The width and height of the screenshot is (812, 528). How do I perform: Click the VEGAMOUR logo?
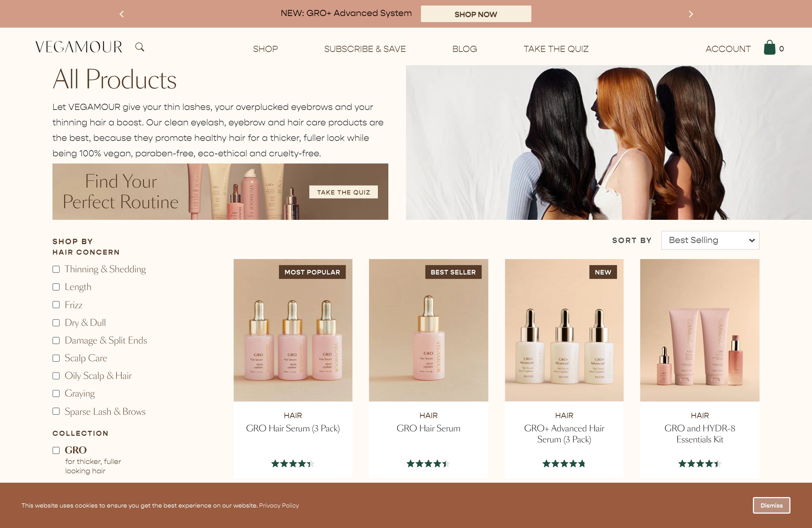click(79, 47)
